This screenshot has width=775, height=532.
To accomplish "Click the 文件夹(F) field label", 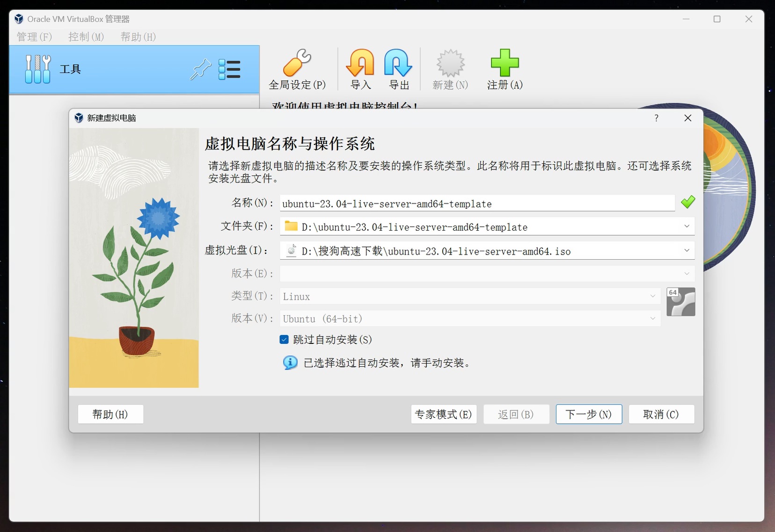I will pos(247,226).
